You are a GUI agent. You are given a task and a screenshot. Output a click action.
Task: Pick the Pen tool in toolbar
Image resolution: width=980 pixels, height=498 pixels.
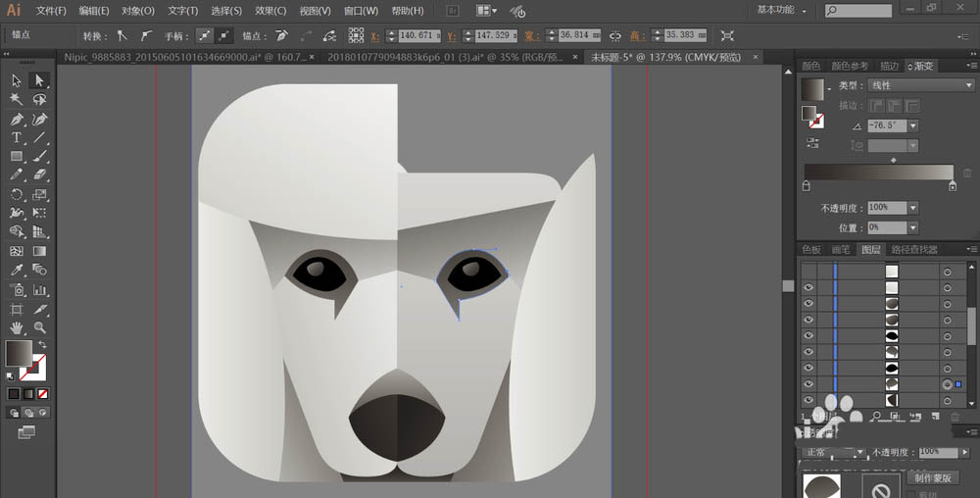click(17, 119)
